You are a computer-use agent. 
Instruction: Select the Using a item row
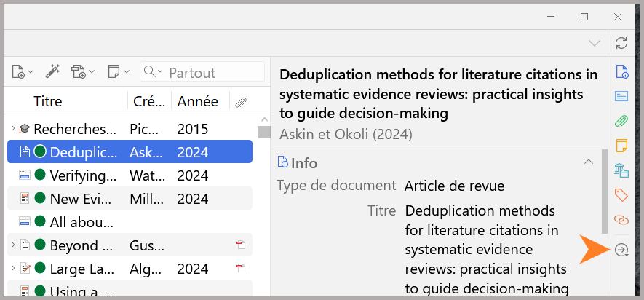[x=130, y=288]
